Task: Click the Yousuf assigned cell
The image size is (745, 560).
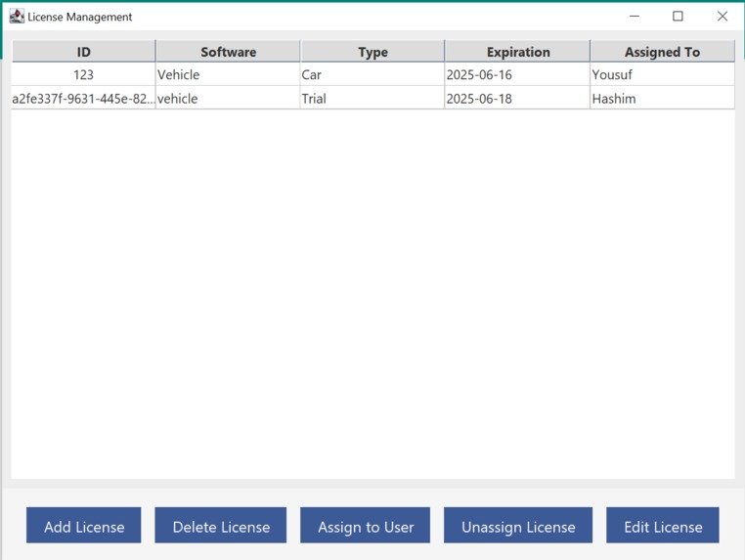Action: (662, 74)
